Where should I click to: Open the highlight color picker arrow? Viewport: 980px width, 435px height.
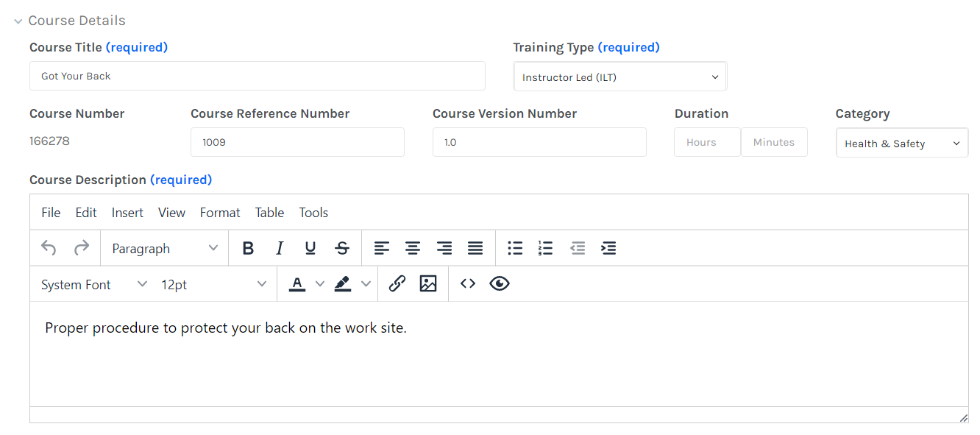pos(366,284)
